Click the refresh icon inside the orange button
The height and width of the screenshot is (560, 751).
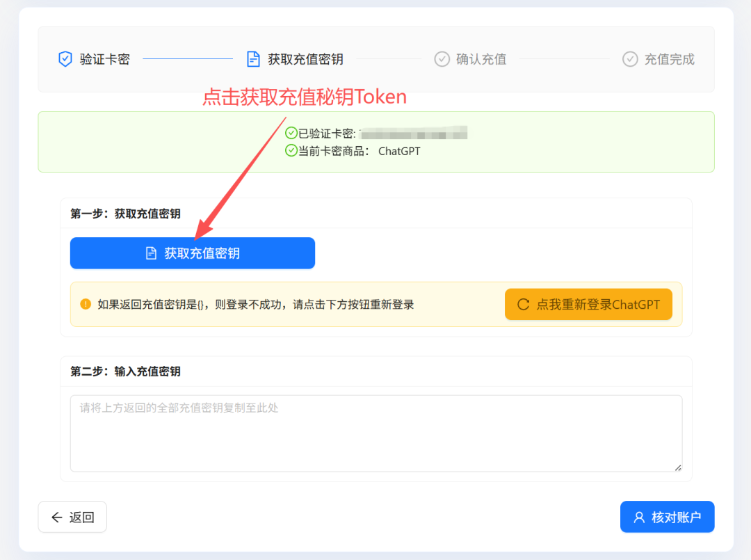524,304
